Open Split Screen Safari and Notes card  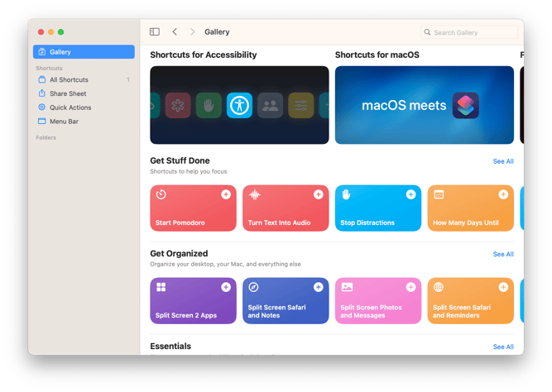click(x=286, y=300)
